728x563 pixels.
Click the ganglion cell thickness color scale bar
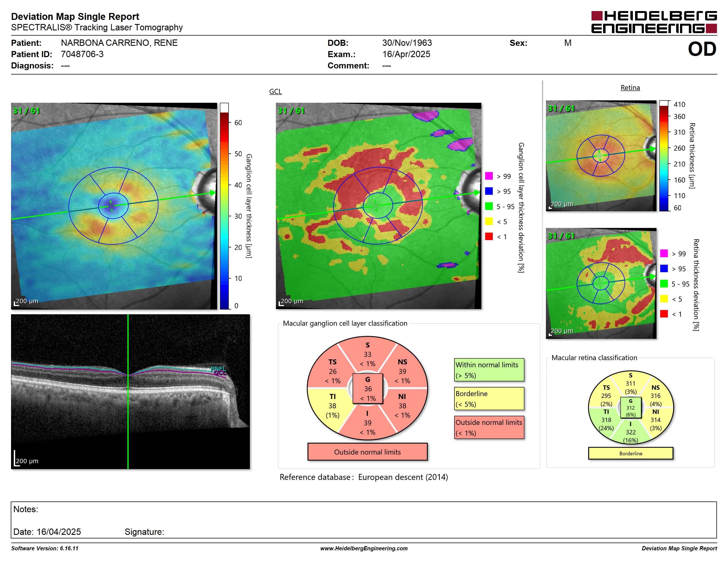[x=224, y=206]
